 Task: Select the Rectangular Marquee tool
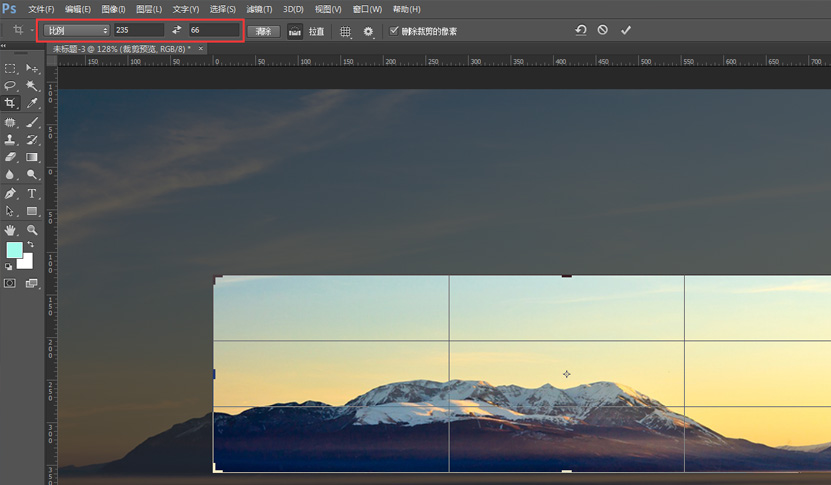pos(10,68)
